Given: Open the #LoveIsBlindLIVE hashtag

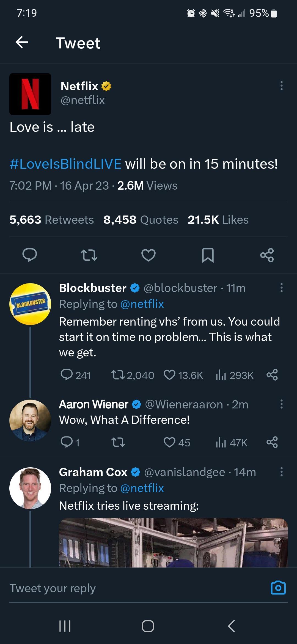Looking at the screenshot, I should click(65, 164).
